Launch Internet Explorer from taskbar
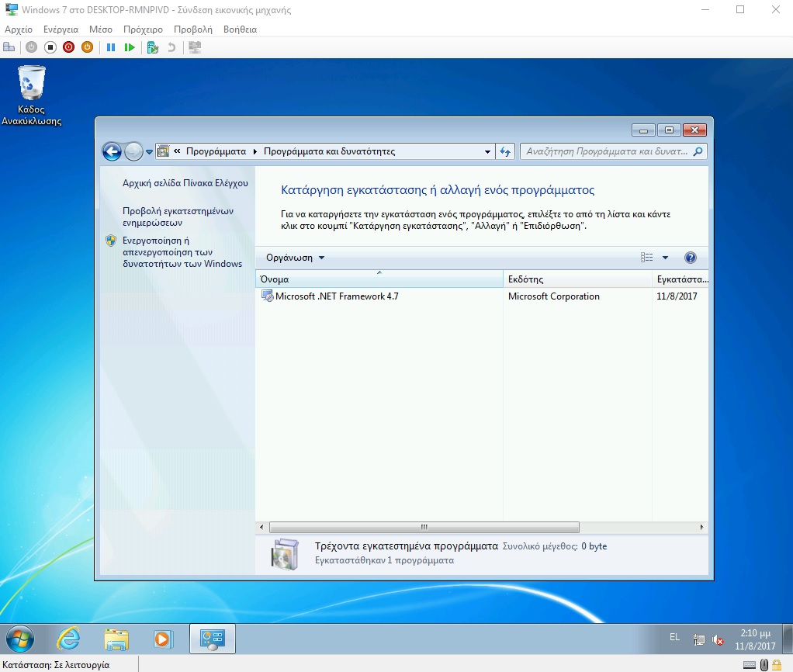This screenshot has width=793, height=672. pos(68,639)
